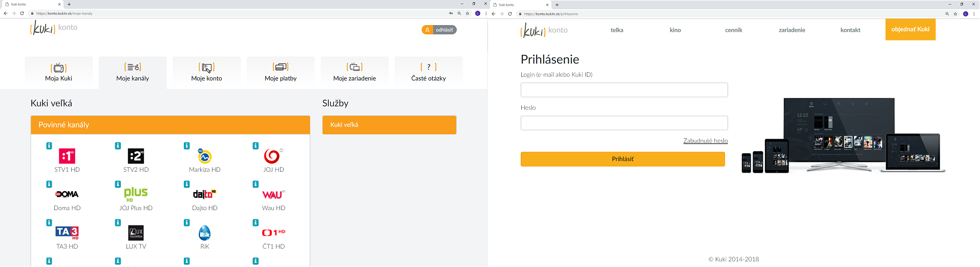Click the ČT1 HD channel logo
This screenshot has height=267, width=980.
(273, 233)
